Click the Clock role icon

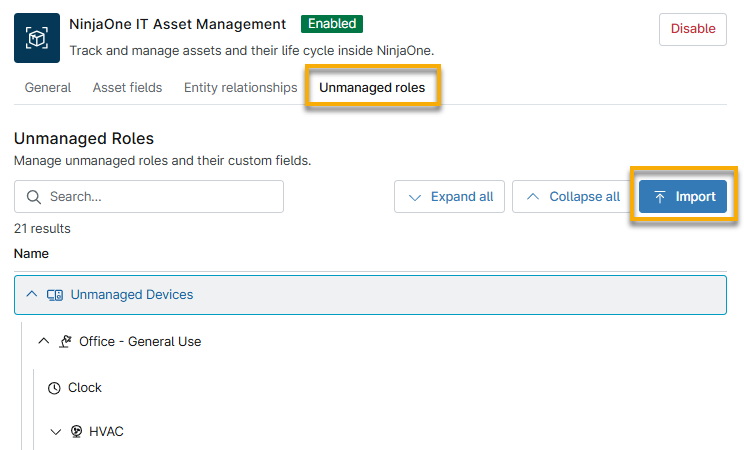[54, 388]
